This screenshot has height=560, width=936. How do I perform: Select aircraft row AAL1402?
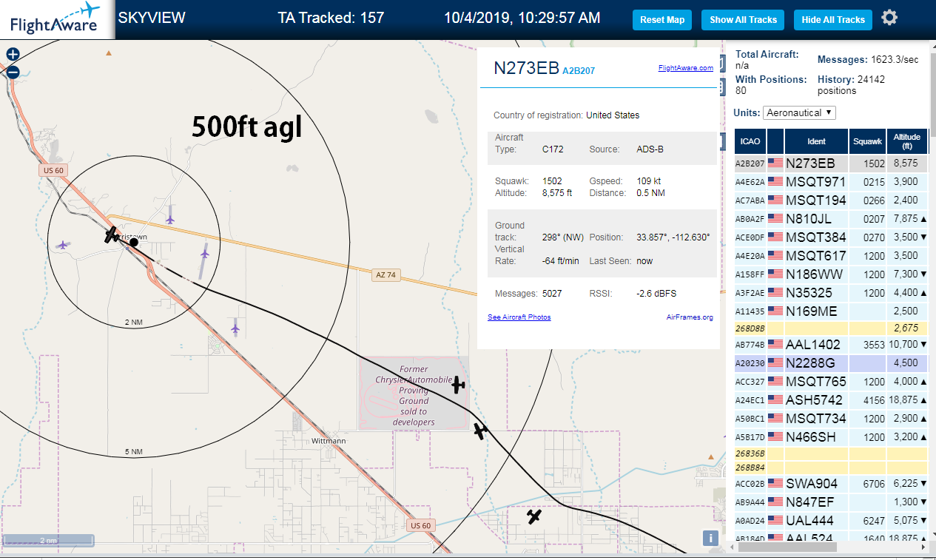click(831, 345)
